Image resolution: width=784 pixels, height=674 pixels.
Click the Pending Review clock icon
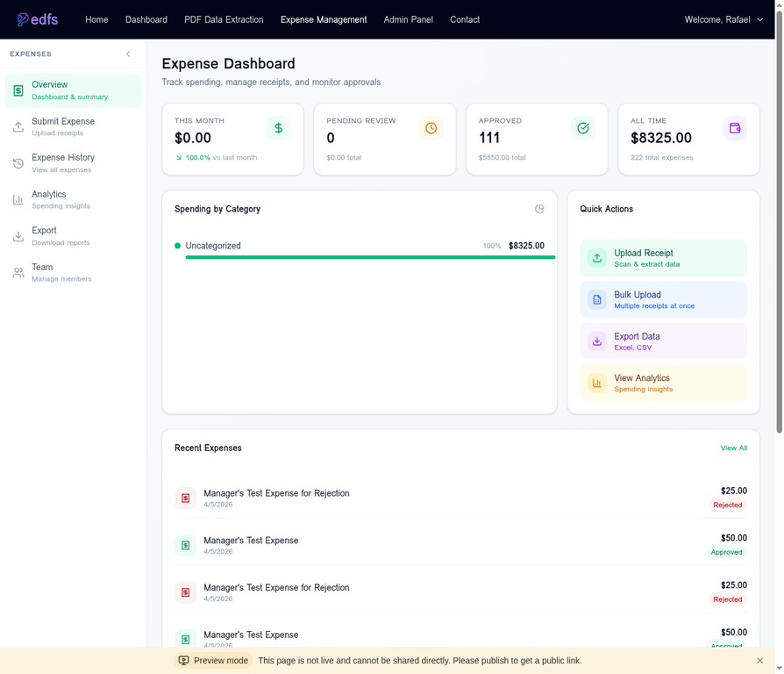pyautogui.click(x=431, y=128)
